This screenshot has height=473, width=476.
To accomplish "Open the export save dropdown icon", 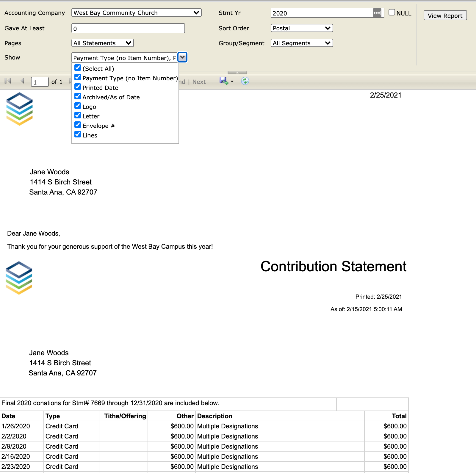I will pos(226,81).
